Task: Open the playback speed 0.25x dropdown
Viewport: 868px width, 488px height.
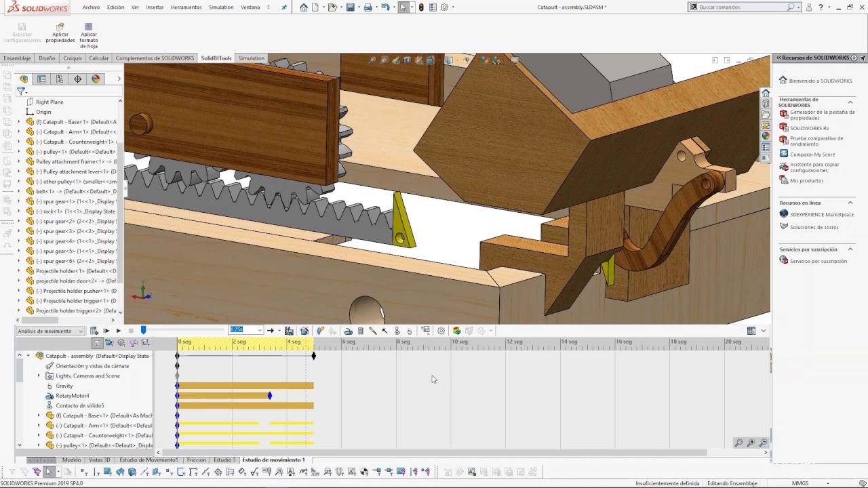Action: [x=260, y=330]
